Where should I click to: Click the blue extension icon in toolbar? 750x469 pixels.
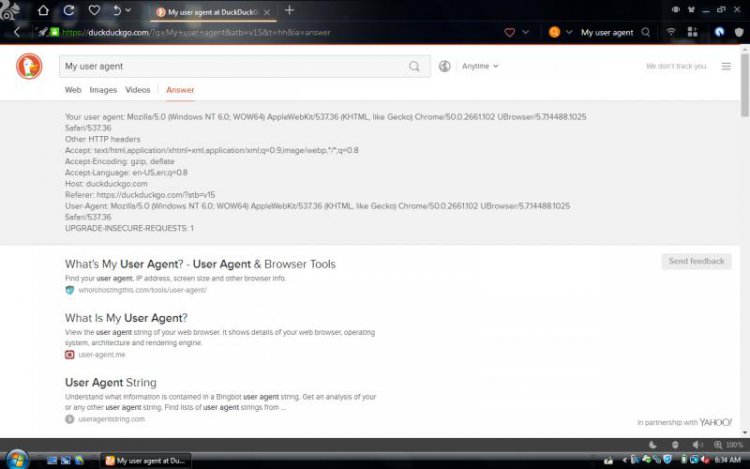(719, 32)
